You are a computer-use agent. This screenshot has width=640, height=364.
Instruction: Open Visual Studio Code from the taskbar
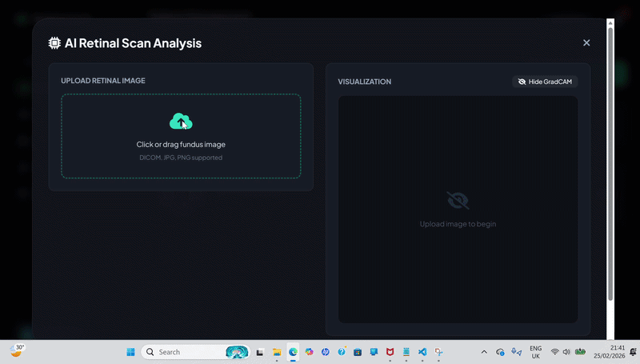pos(422,352)
